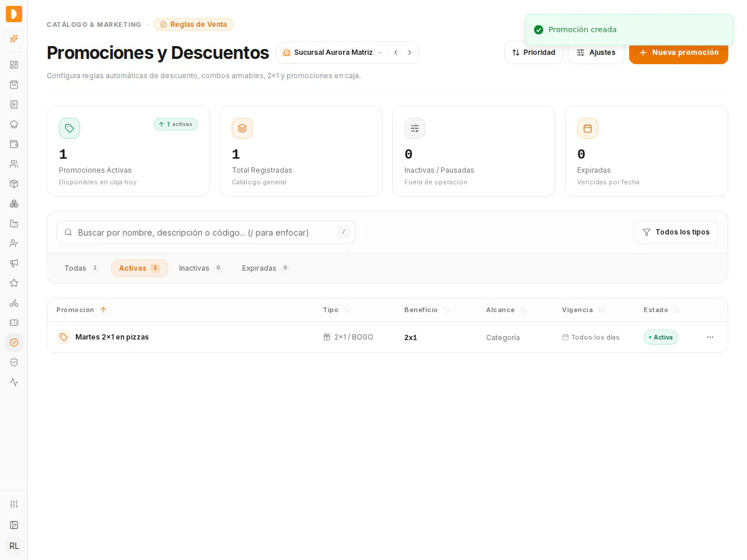The width and height of the screenshot is (747, 560).
Task: Open the Sucursal Aurora Matriz branch dropdown
Action: click(333, 52)
